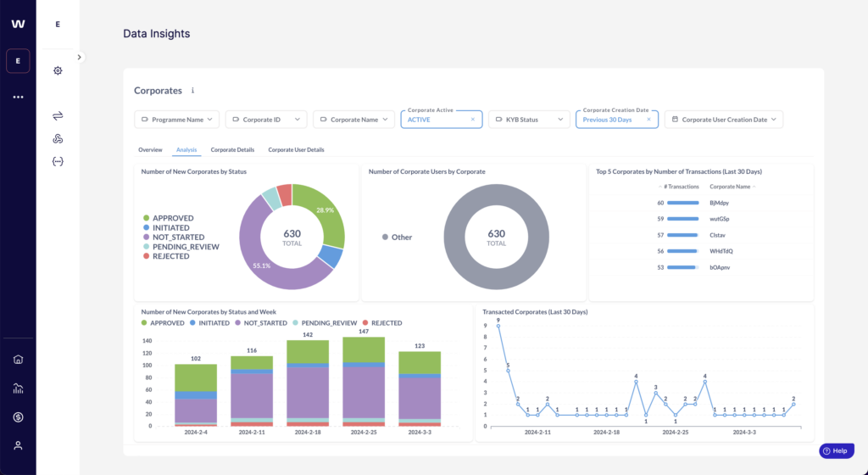The width and height of the screenshot is (868, 475).
Task: Expand the KYB Status filter dropdown
Action: click(x=528, y=120)
